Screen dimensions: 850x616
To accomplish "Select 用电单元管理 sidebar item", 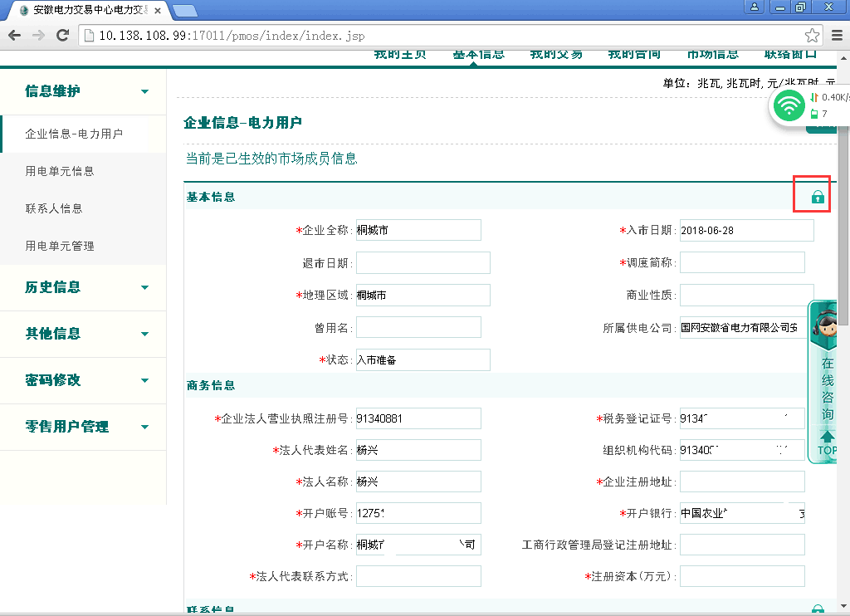I will click(x=60, y=246).
